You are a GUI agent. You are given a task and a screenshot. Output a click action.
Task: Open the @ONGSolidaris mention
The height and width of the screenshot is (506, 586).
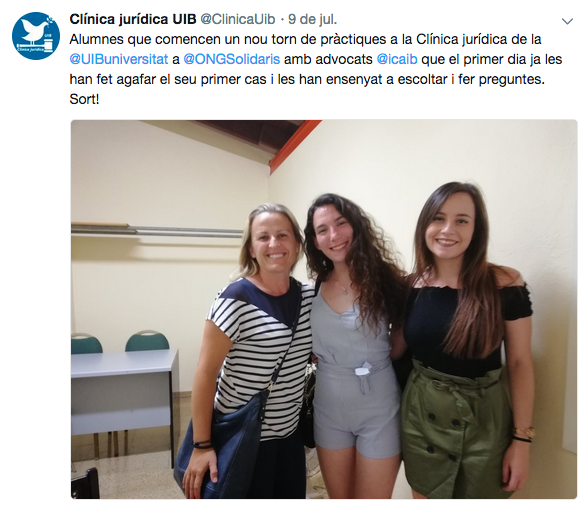[232, 59]
